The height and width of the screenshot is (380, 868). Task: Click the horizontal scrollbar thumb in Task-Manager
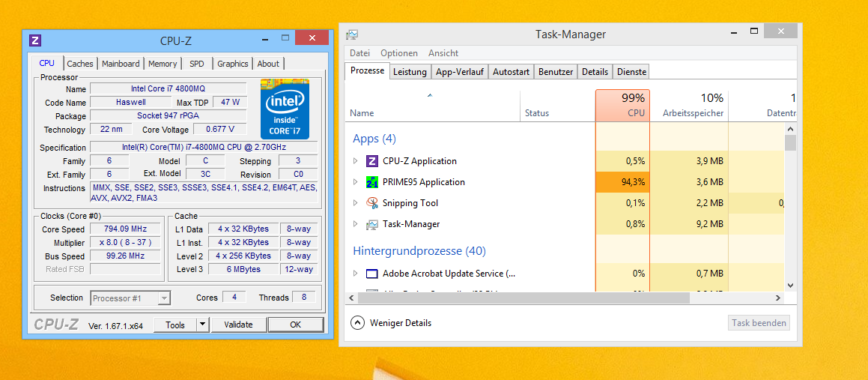coord(523,298)
